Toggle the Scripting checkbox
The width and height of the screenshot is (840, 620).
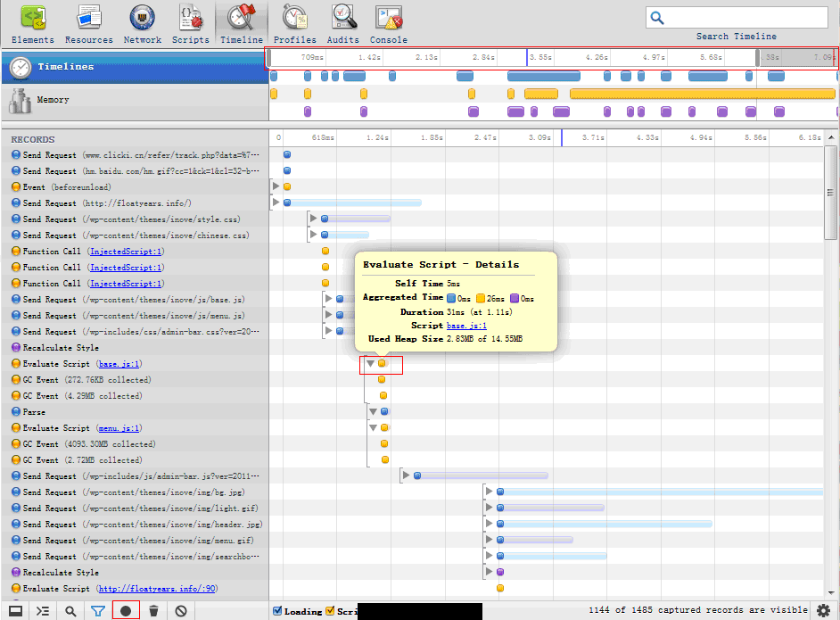pos(330,611)
